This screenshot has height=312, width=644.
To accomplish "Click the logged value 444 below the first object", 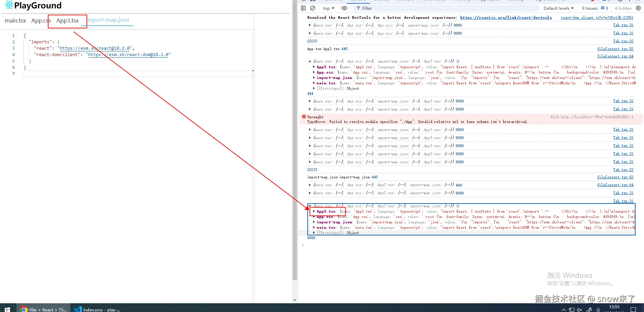I will (310, 94).
